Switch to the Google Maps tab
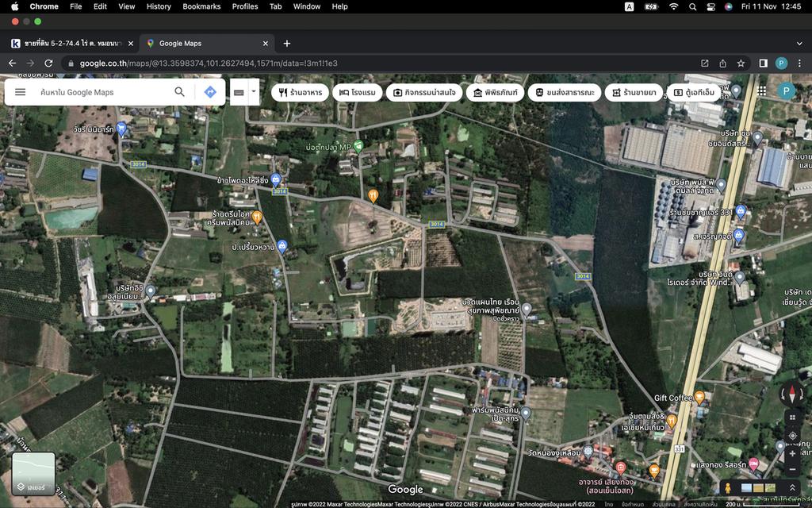Image resolution: width=812 pixels, height=508 pixels. click(208, 44)
